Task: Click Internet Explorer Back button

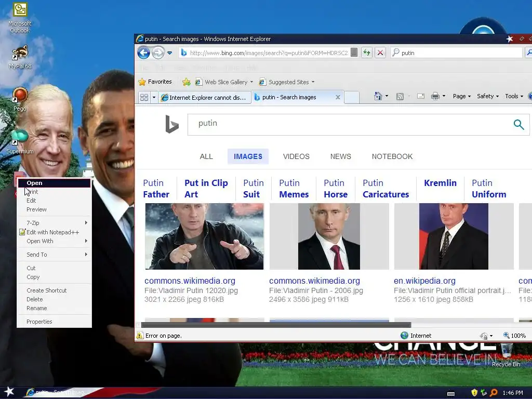Action: [x=143, y=52]
